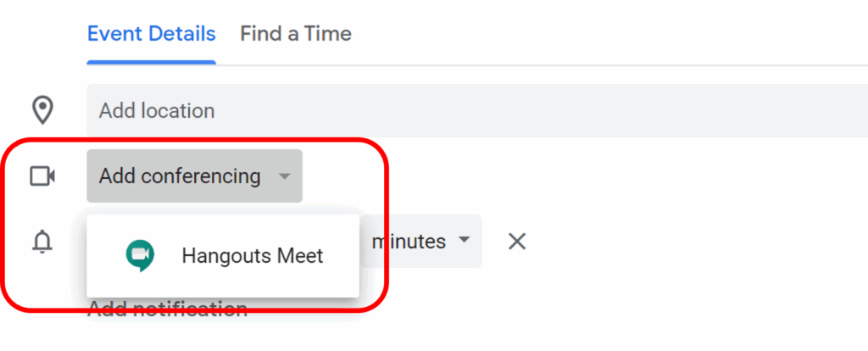This screenshot has width=868, height=351.
Task: Click the arrow next to minutes
Action: pos(463,241)
